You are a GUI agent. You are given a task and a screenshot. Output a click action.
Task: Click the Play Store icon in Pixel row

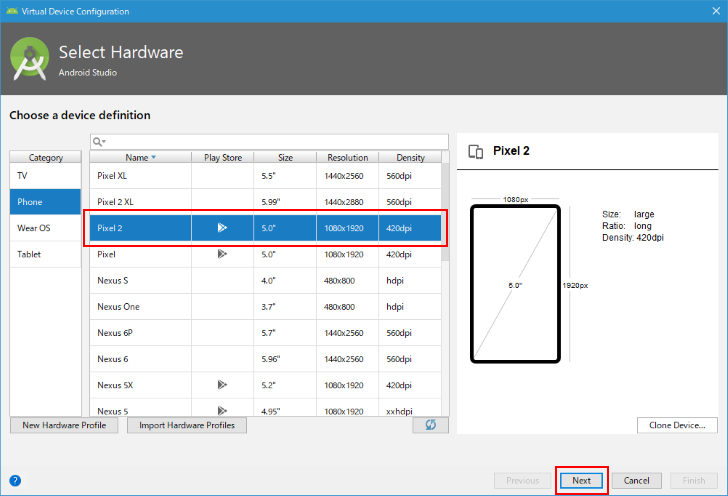[x=222, y=254]
